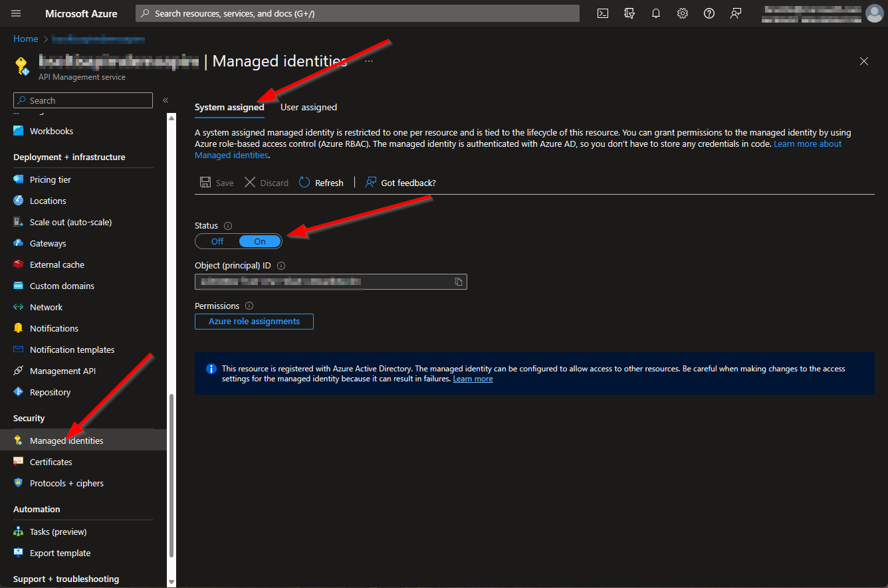888x588 pixels.
Task: Open Certificates in the Security section
Action: [51, 462]
